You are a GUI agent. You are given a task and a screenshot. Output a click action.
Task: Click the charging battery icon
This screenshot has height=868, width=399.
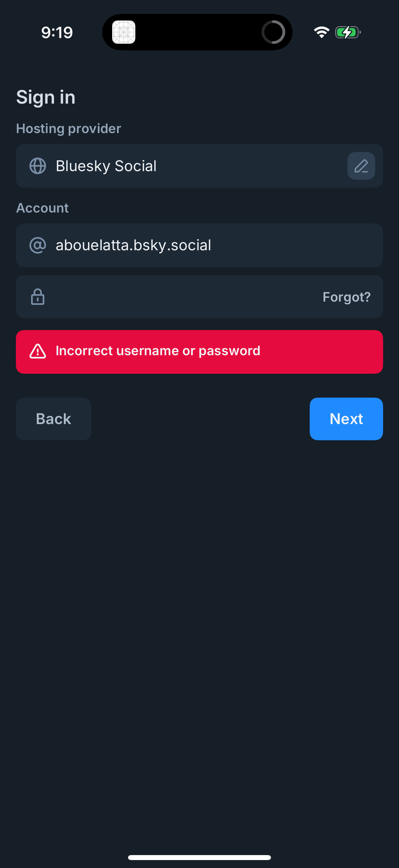347,32
